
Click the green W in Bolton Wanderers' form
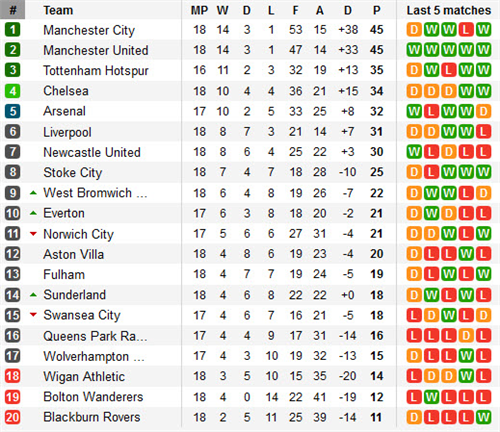(x=431, y=397)
